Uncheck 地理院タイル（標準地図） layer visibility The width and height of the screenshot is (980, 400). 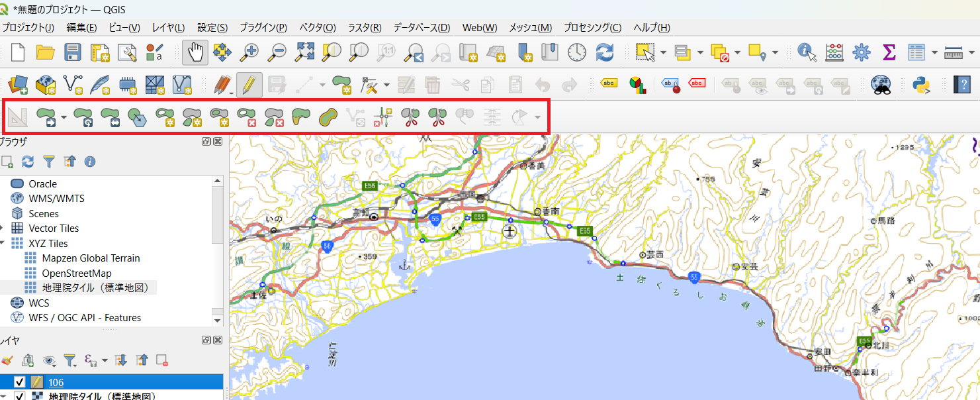[x=19, y=397]
